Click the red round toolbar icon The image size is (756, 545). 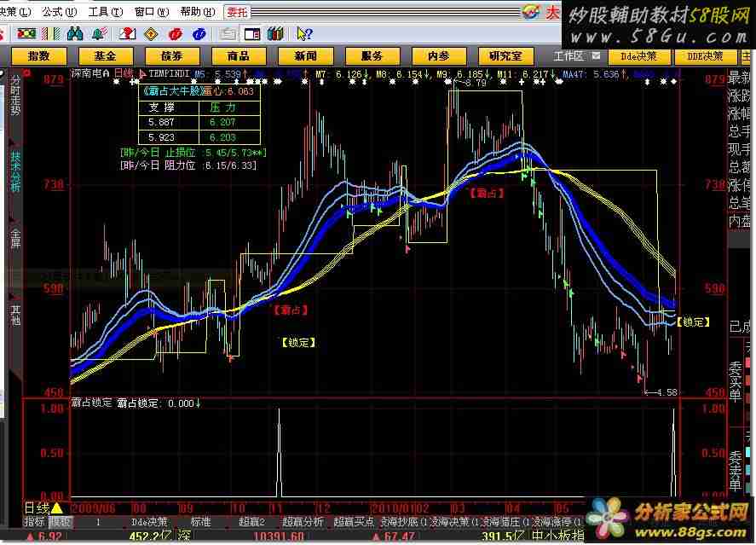(x=176, y=33)
